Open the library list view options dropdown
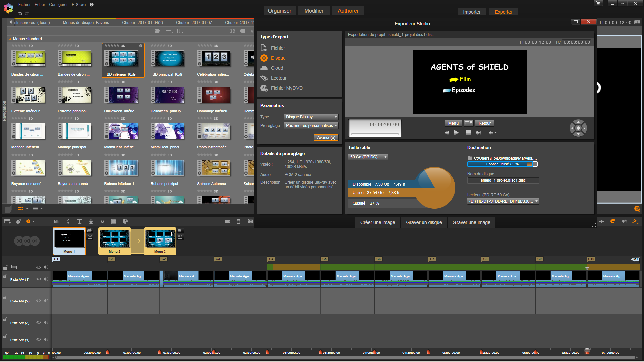The width and height of the screenshot is (644, 362). tap(169, 31)
